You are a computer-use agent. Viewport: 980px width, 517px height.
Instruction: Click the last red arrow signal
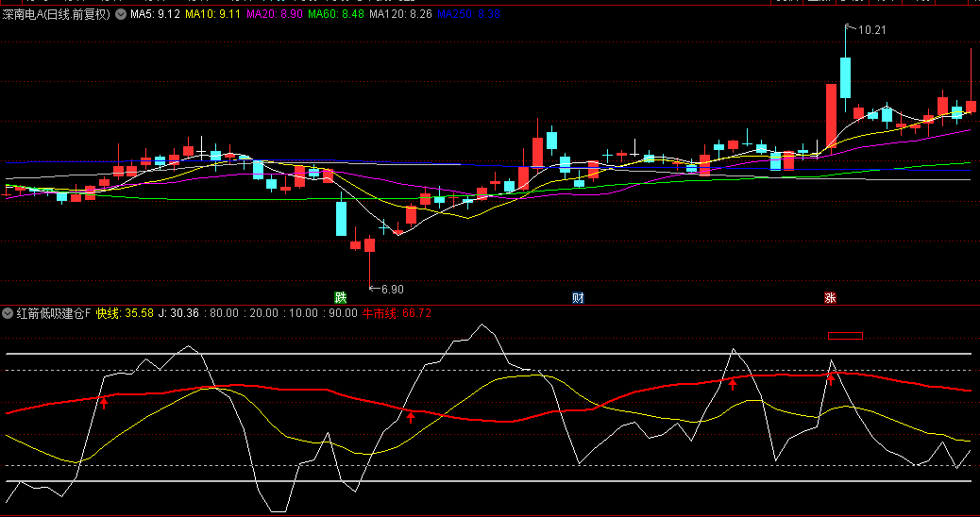pos(831,378)
